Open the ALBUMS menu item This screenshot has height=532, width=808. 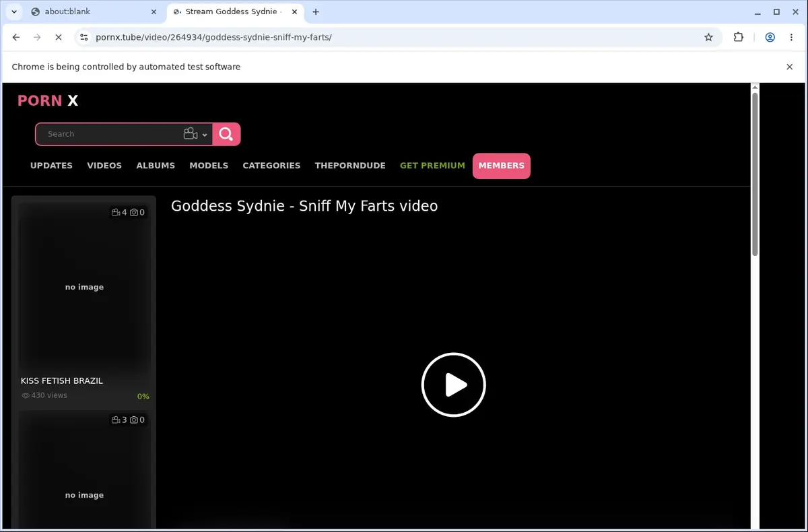[x=156, y=166]
